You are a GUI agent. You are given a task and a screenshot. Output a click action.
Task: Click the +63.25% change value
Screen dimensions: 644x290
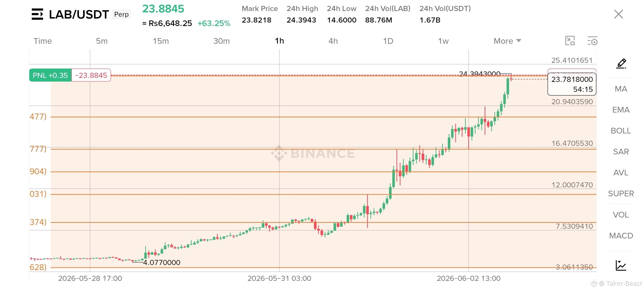pyautogui.click(x=214, y=23)
